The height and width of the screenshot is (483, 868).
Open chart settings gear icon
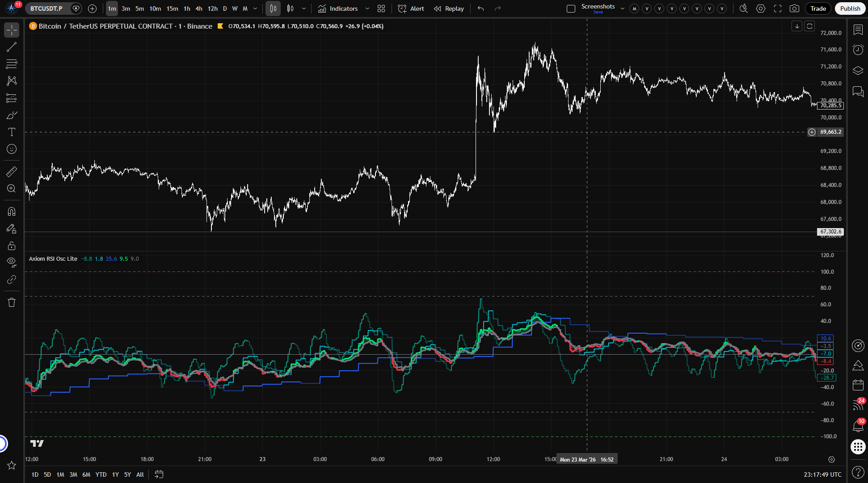(761, 8)
